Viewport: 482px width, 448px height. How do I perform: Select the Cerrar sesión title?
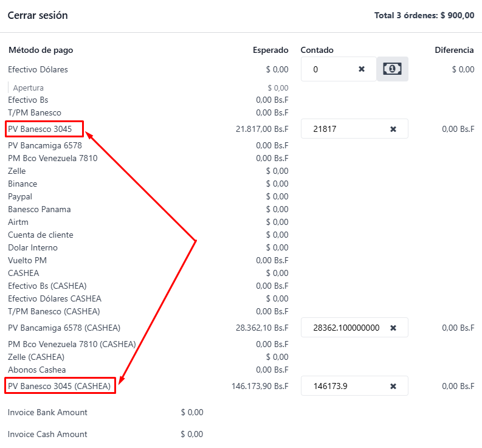click(38, 15)
